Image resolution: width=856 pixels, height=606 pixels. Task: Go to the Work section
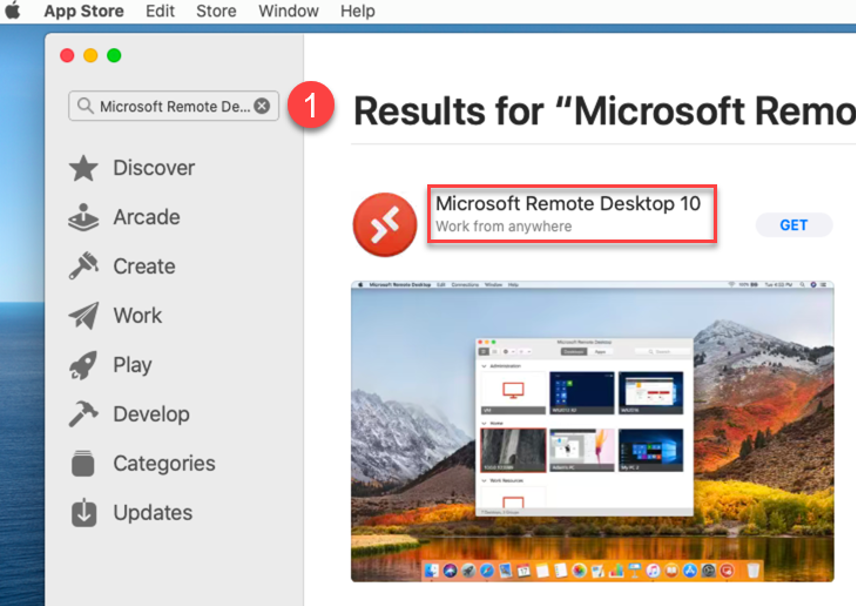click(x=138, y=316)
